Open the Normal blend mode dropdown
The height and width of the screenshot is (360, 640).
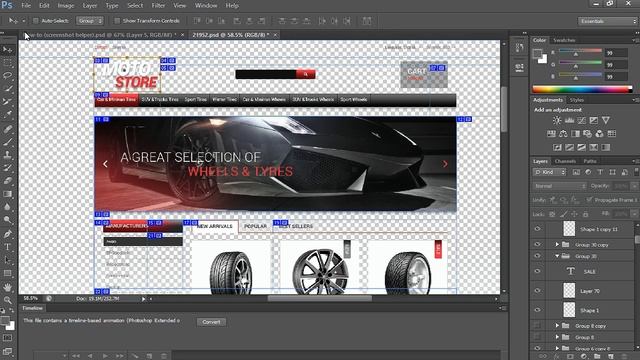pos(559,186)
